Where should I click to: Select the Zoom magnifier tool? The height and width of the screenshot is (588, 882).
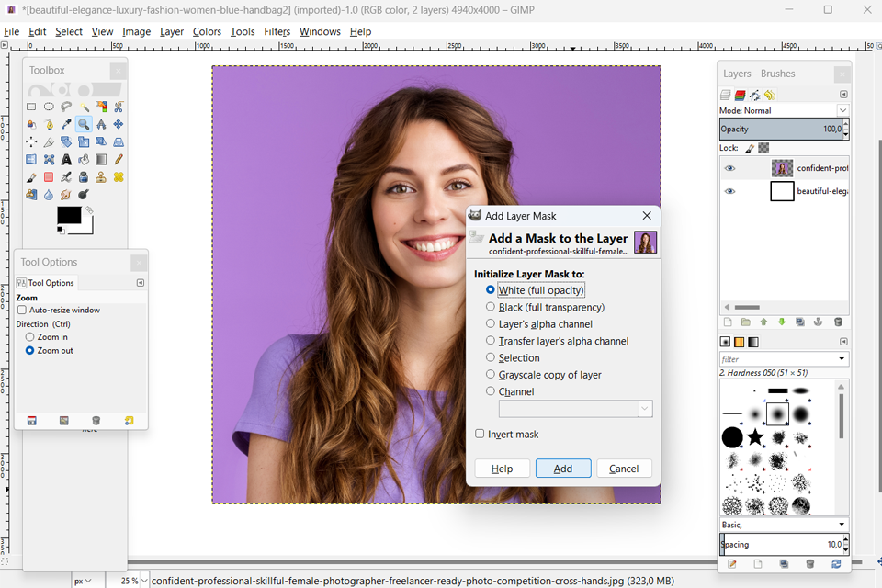[84, 124]
